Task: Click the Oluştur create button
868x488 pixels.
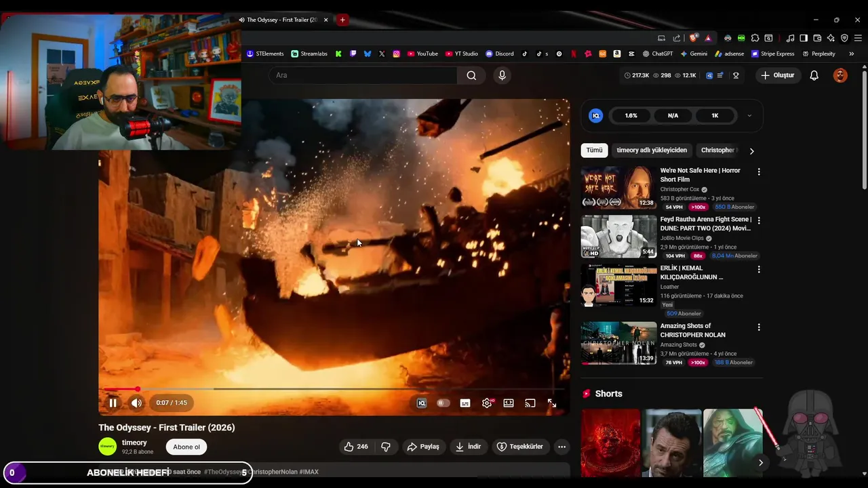Action: (x=777, y=75)
